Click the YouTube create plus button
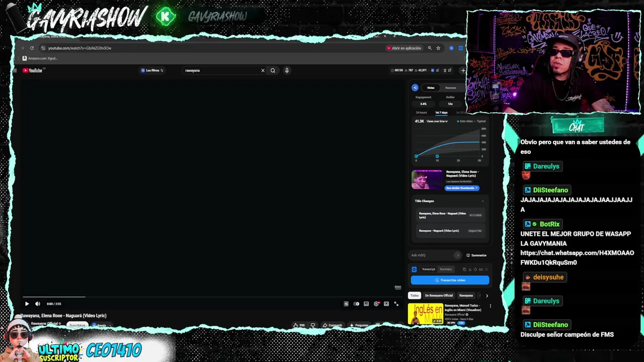The height and width of the screenshot is (362, 644). coord(463,70)
